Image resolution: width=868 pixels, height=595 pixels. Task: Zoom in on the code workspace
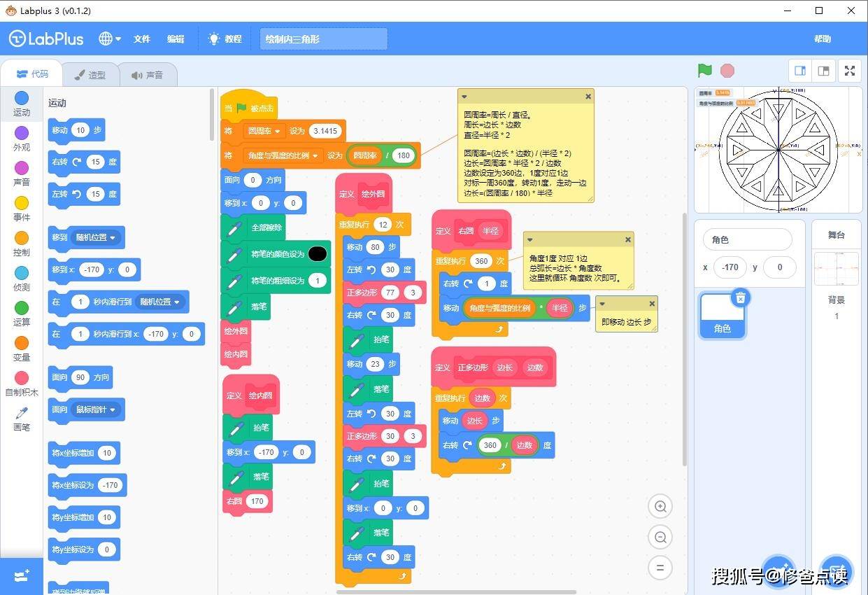point(660,506)
